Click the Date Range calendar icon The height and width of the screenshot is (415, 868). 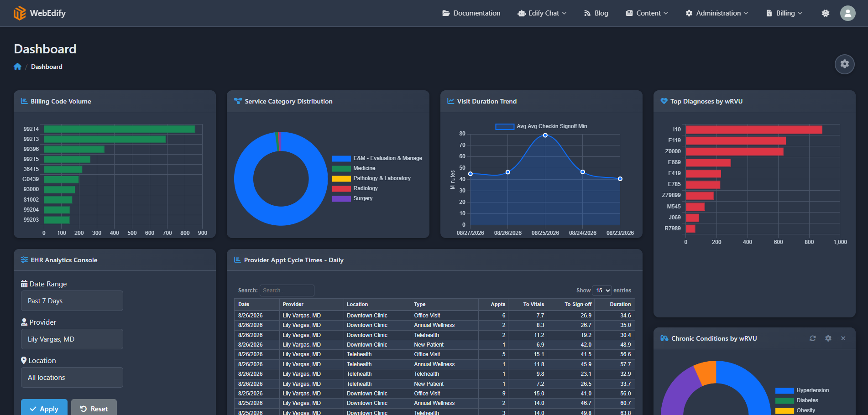24,284
